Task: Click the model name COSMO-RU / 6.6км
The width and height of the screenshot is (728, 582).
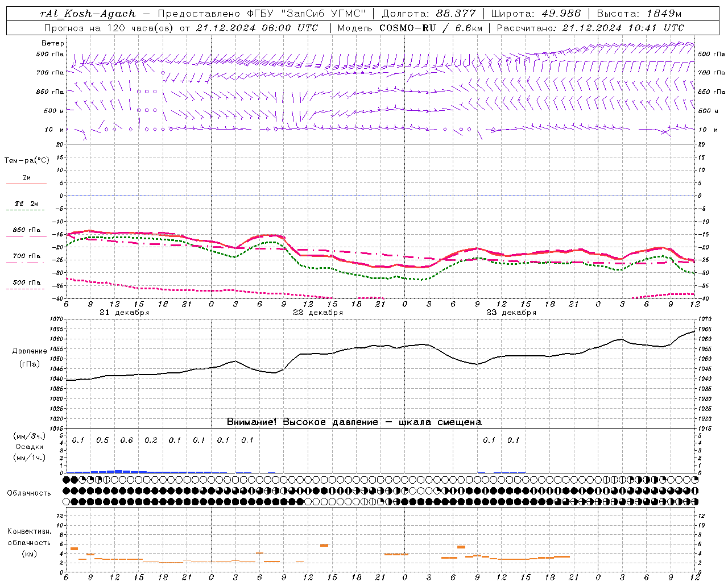Action: (x=431, y=28)
